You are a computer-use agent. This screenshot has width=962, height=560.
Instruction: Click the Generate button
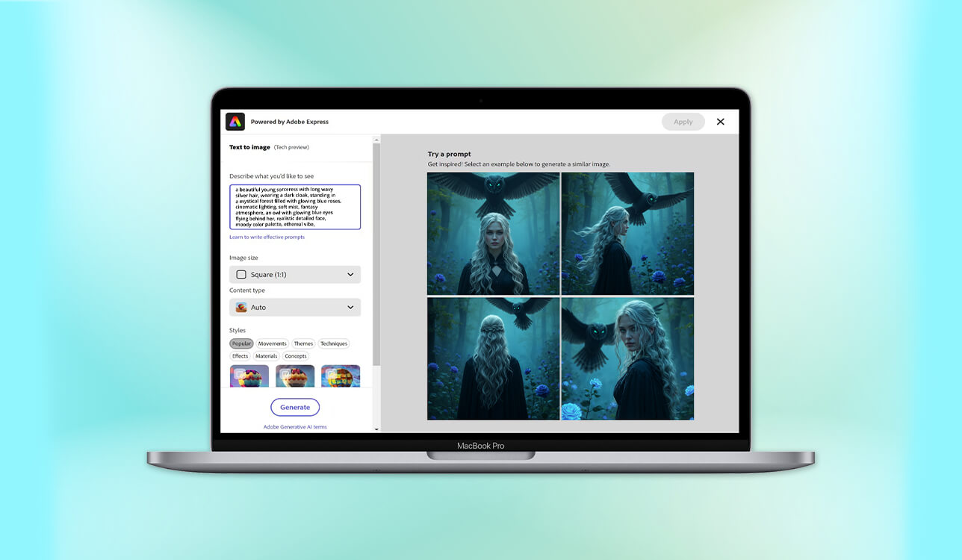[295, 407]
